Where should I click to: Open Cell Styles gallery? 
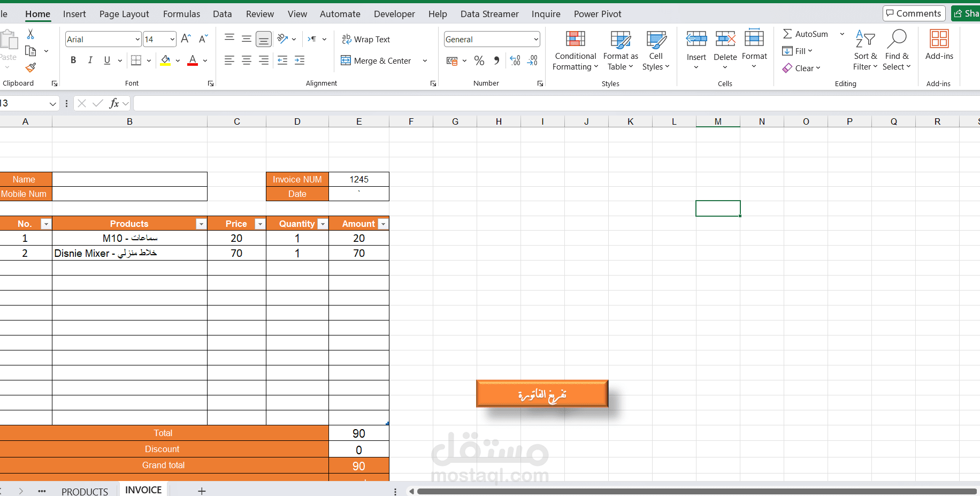click(x=656, y=51)
